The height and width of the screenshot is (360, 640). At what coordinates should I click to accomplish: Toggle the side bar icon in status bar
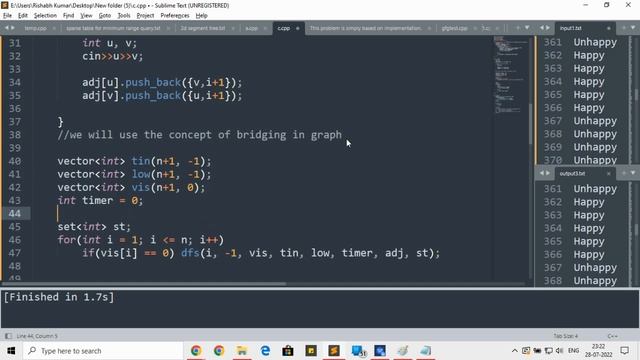coord(8,336)
